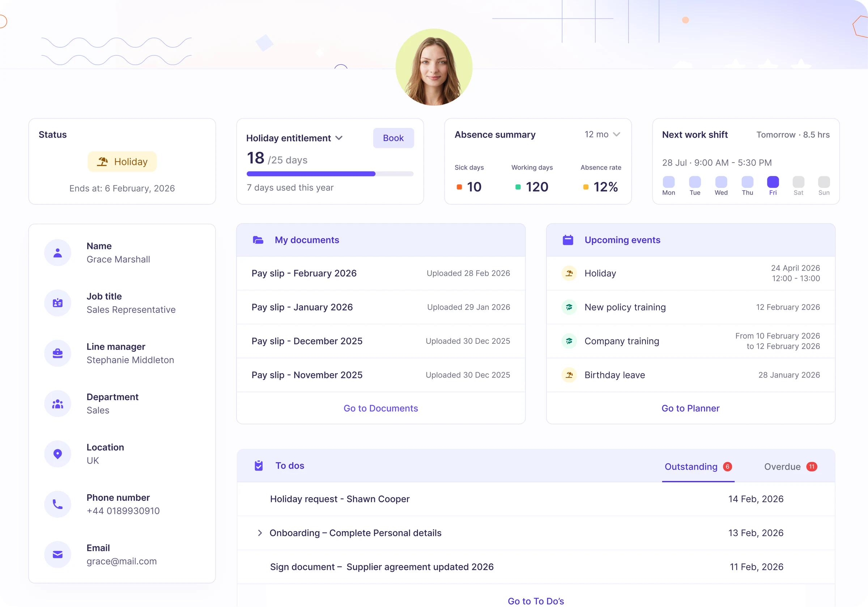Screen dimensions: 868x607
Task: Open Sign document Supplier agreement to-do
Action: point(536,567)
